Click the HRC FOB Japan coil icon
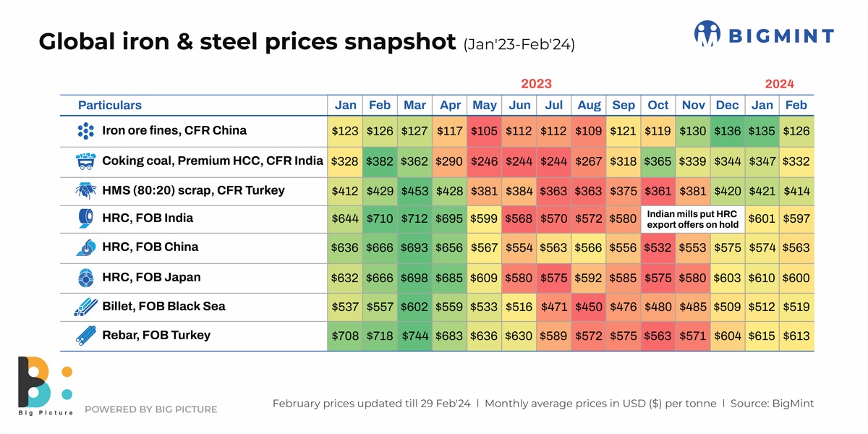This screenshot has height=434, width=868. click(x=86, y=277)
